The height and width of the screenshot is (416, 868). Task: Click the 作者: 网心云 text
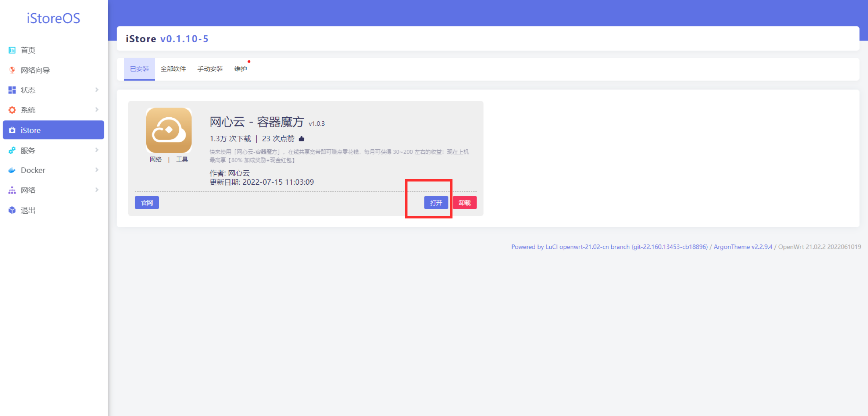pyautogui.click(x=229, y=173)
